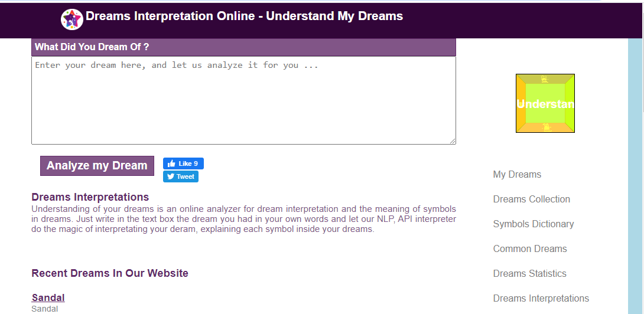
Task: Open My Dreams in sidebar menu
Action: 517,175
